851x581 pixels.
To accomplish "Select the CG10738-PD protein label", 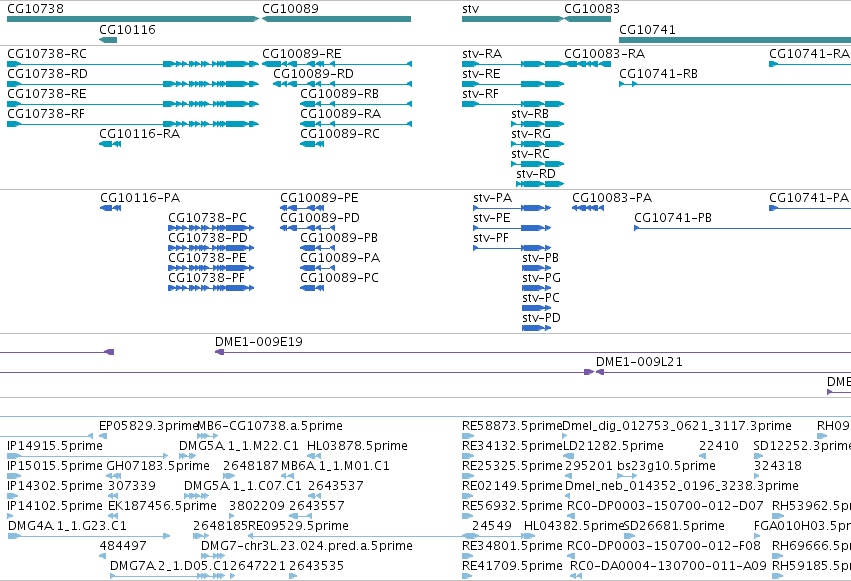I will 208,238.
